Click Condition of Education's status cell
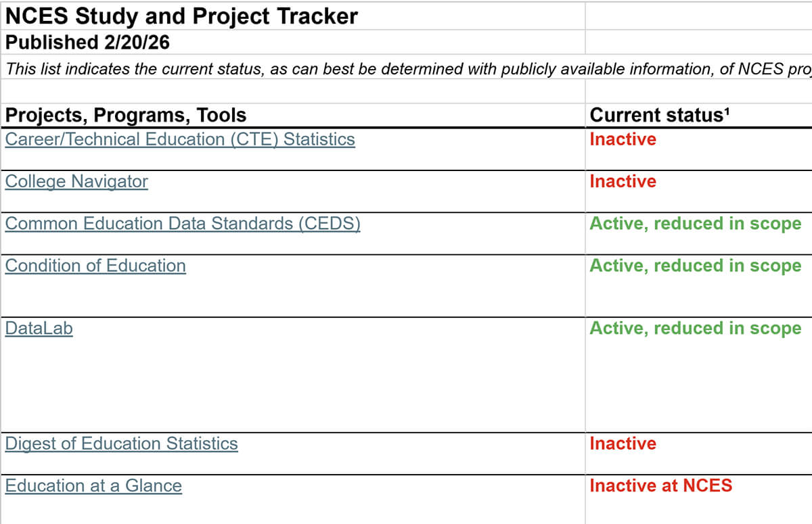The image size is (812, 524). [695, 266]
